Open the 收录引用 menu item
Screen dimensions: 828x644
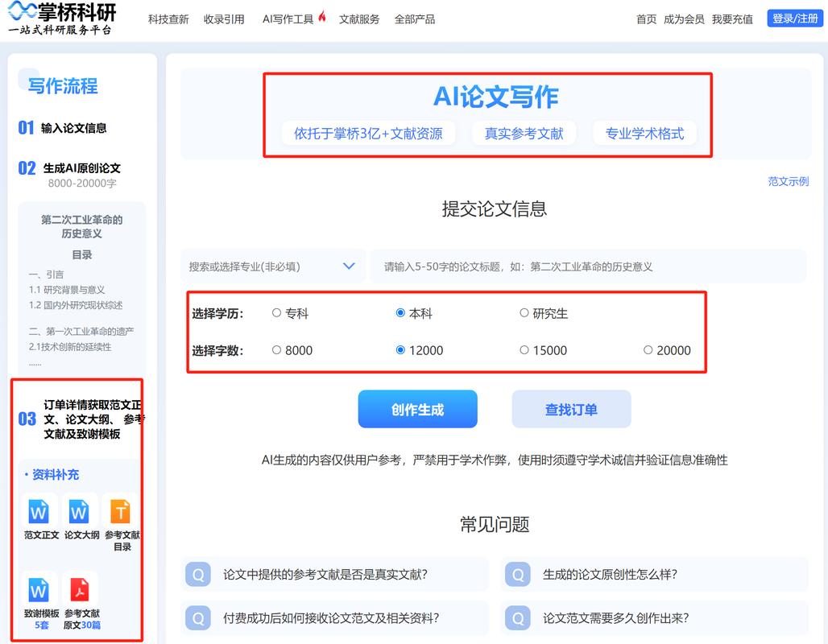[x=224, y=18]
